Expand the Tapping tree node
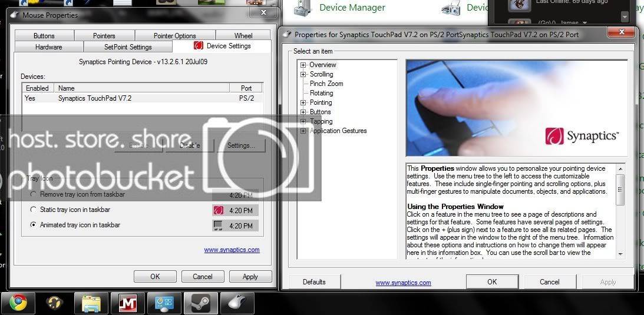 303,121
